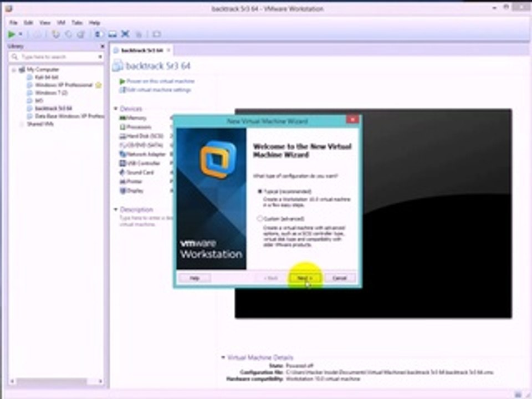The width and height of the screenshot is (532, 399).
Task: Click the Library horizontal scrollbar
Action: pyautogui.click(x=52, y=381)
